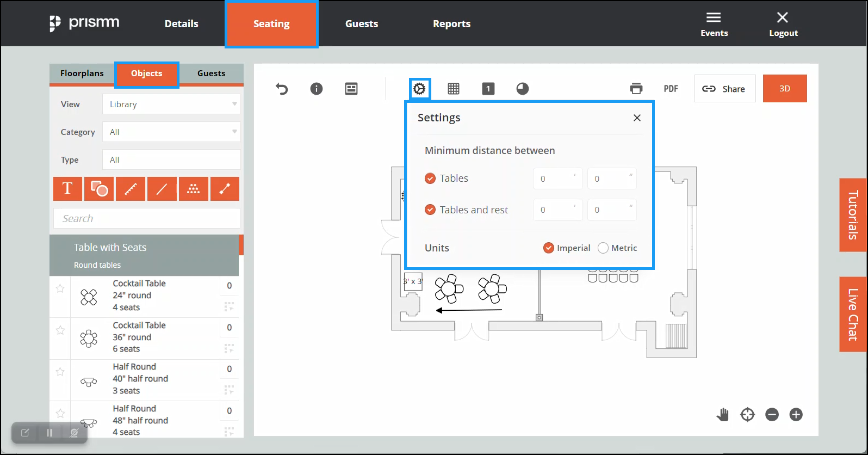This screenshot has width=868, height=455.
Task: Click the Prismm logo
Action: click(x=84, y=23)
